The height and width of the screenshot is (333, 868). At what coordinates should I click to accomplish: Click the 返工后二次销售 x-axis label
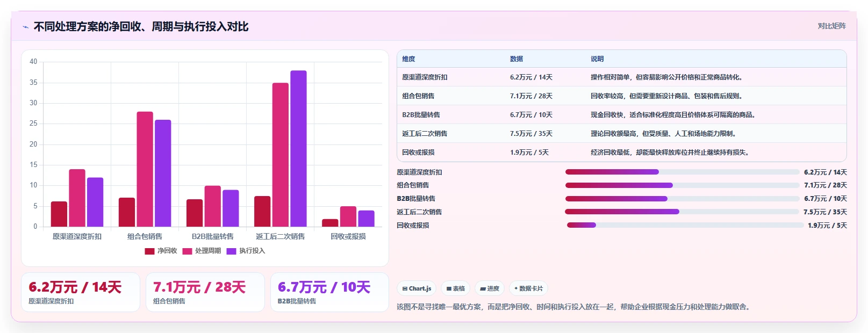pos(281,236)
